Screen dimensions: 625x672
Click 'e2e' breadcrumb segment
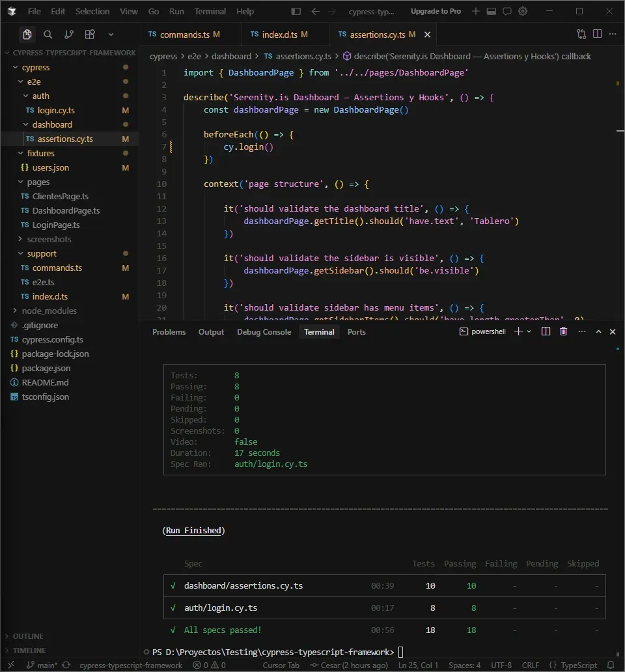[x=194, y=56]
